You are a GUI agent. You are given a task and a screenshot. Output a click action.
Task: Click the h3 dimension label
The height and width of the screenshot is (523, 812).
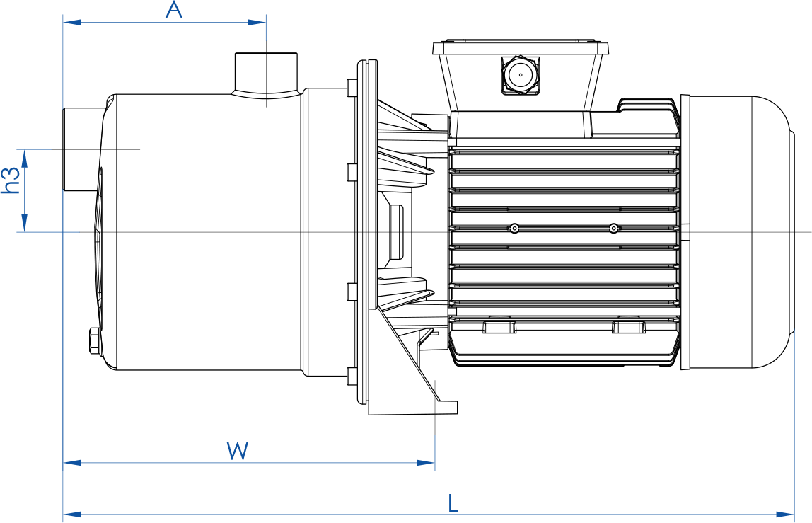(10, 181)
